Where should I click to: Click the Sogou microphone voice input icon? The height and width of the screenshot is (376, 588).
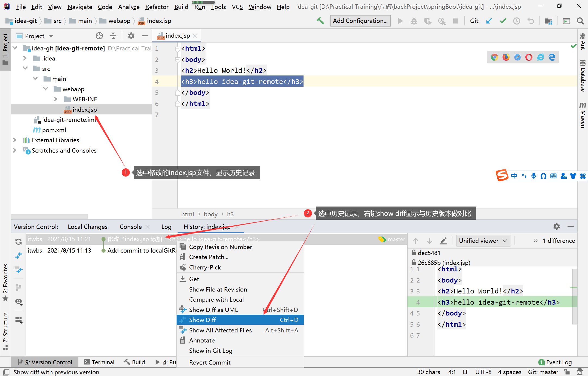coord(534,176)
